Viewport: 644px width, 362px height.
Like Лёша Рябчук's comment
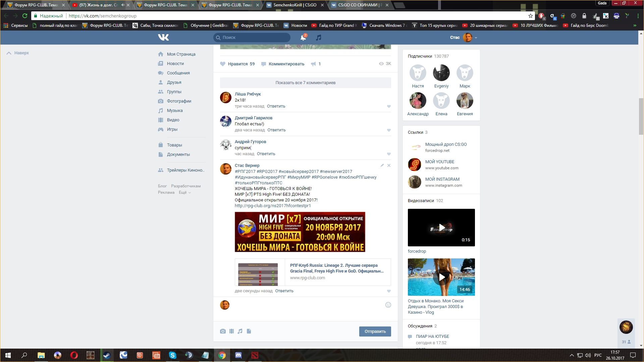[389, 107]
